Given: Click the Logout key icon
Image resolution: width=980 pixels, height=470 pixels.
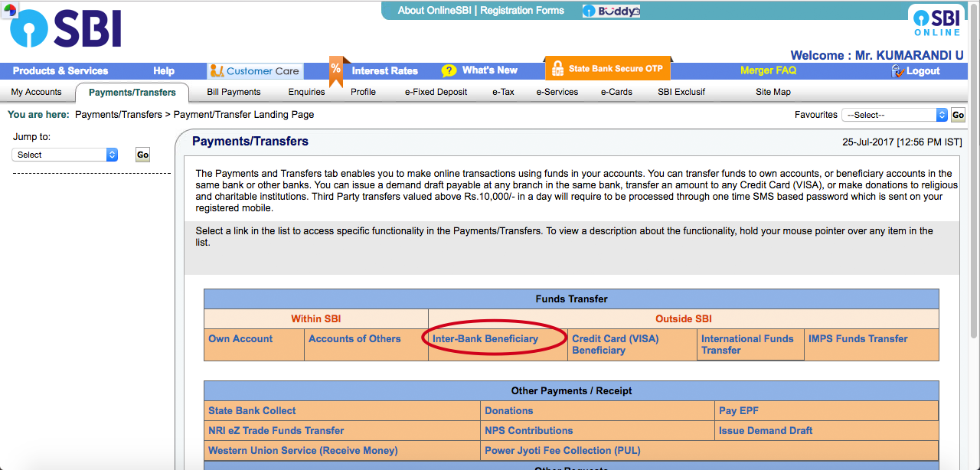Looking at the screenshot, I should (897, 70).
